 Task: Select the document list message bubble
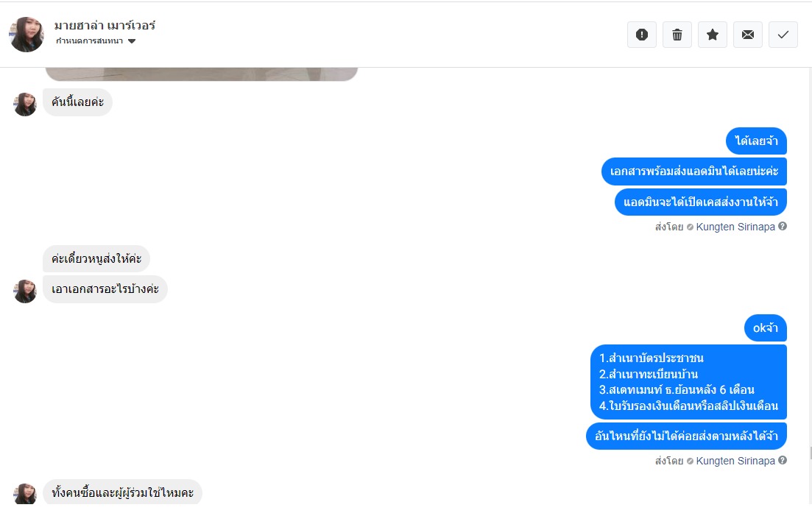click(688, 382)
